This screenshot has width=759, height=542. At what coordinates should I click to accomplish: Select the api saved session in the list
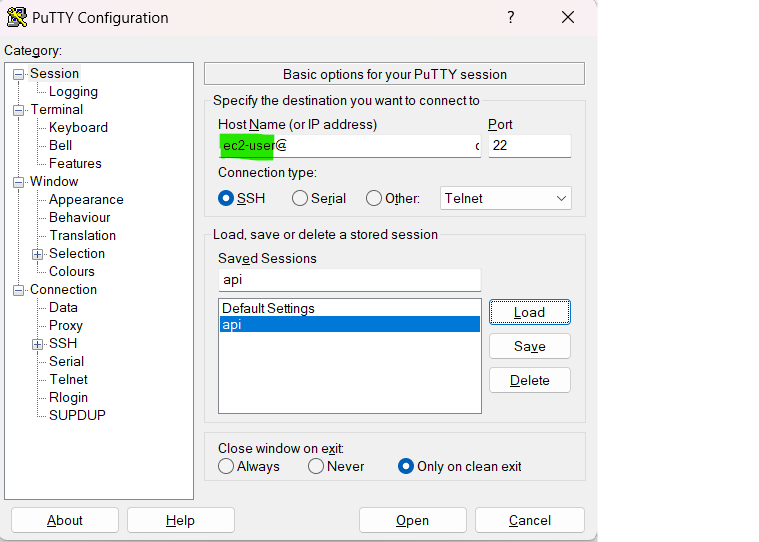349,324
